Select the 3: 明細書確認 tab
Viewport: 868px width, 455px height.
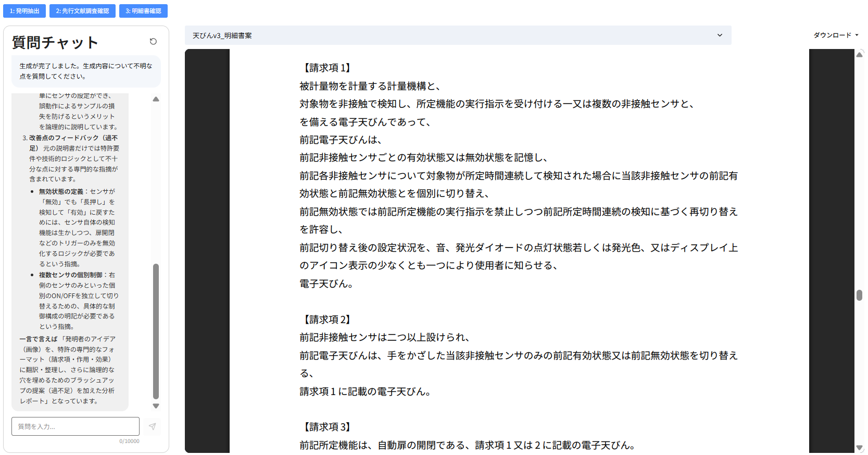click(143, 11)
